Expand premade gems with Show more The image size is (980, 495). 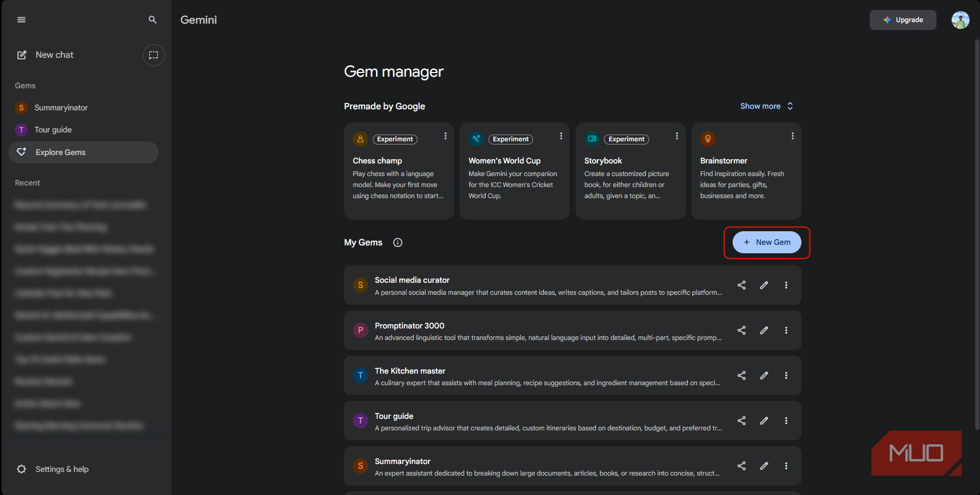(767, 106)
